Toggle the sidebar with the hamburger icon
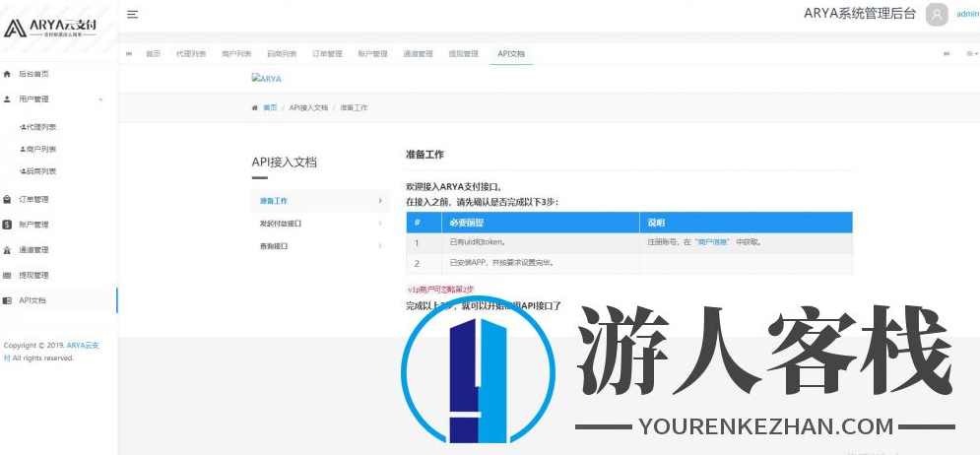Image resolution: width=980 pixels, height=455 pixels. [x=133, y=15]
